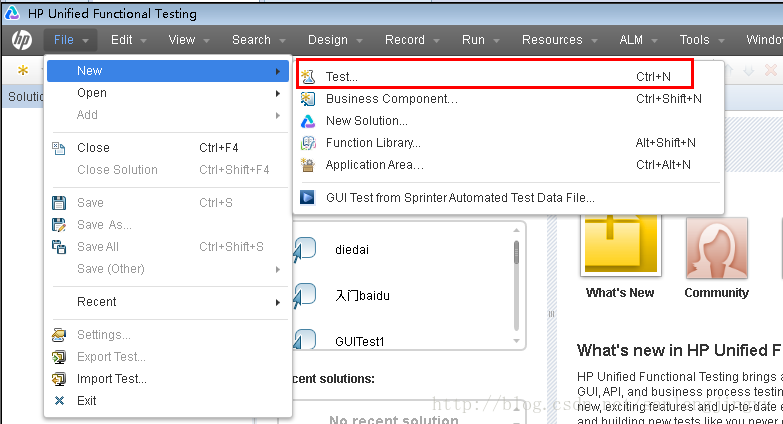Open the Edit menu dropdown

129,40
